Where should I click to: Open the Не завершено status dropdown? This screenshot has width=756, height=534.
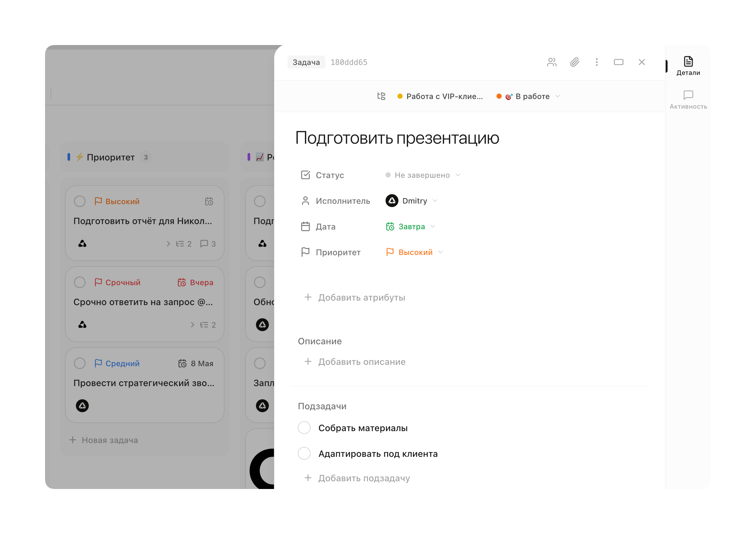coord(423,175)
